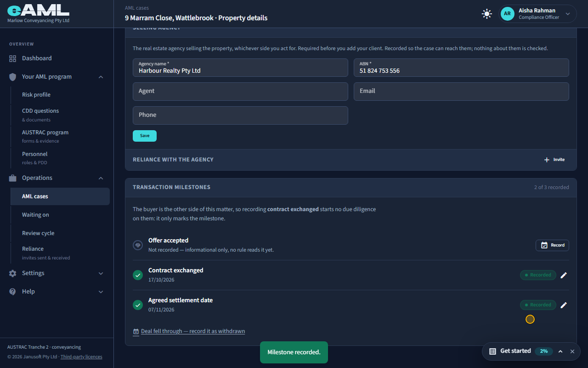Click the shield icon for Your AML program
Viewport: 588px width, 368px height.
tap(13, 77)
